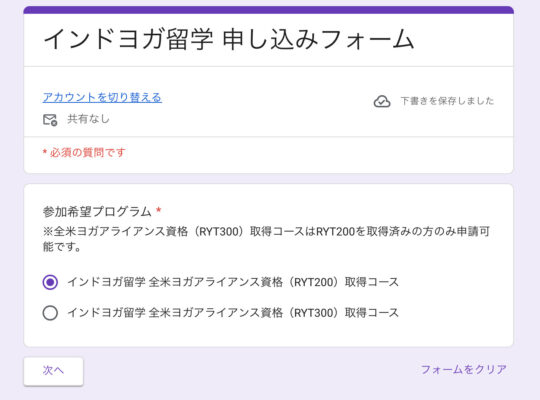Viewport: 540px width, 400px height.
Task: Click the envelope not-shared icon
Action: (x=50, y=120)
